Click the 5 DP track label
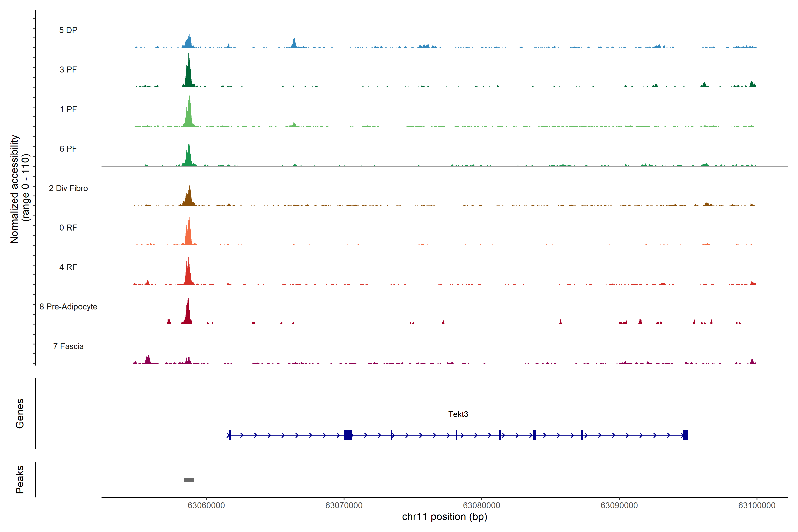798x532 pixels. (x=68, y=30)
